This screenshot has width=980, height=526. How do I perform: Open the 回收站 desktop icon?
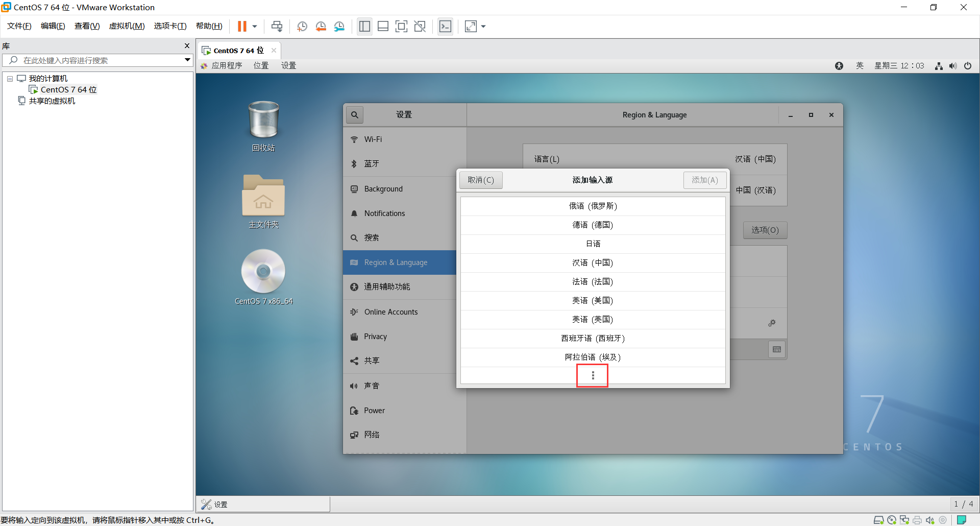[x=263, y=126]
